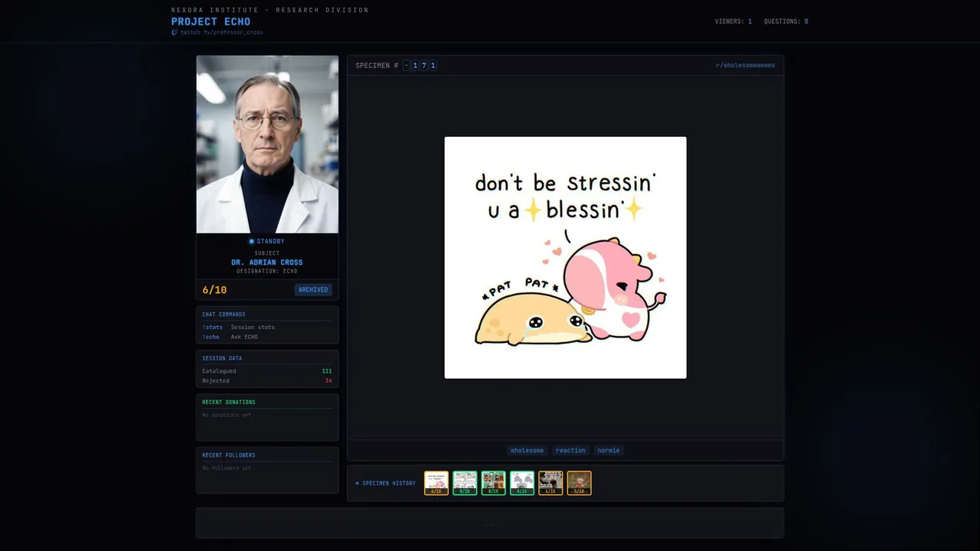Click the blue dot before SPECIMEN HISTORY

click(x=358, y=484)
